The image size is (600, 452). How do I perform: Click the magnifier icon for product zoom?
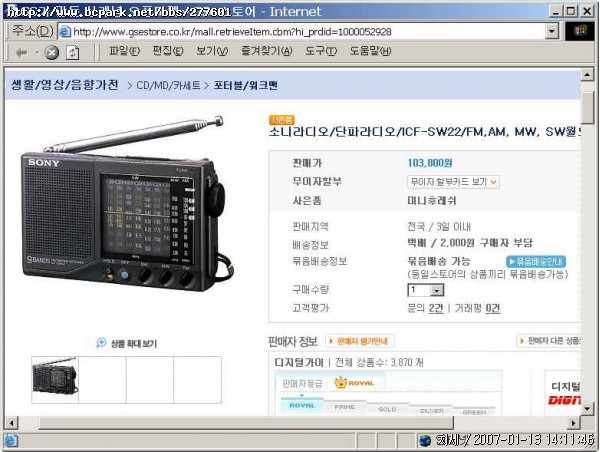101,343
